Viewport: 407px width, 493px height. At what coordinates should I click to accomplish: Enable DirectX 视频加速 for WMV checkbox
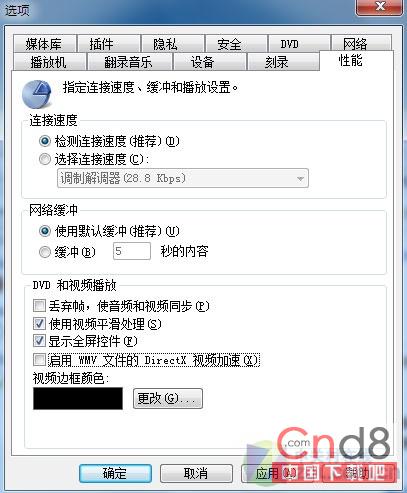(39, 360)
